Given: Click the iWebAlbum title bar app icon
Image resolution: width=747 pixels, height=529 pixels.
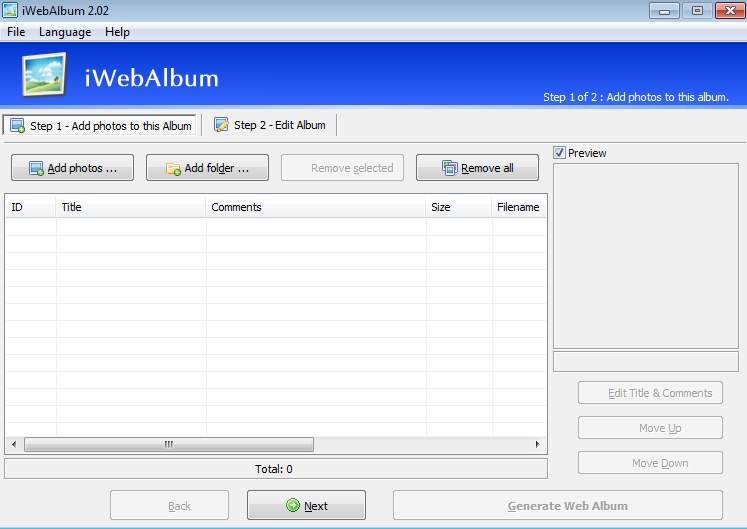Looking at the screenshot, I should point(10,10).
